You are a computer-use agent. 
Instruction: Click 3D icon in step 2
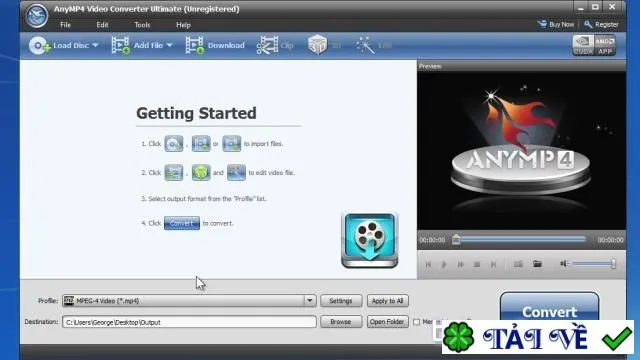coord(201,172)
